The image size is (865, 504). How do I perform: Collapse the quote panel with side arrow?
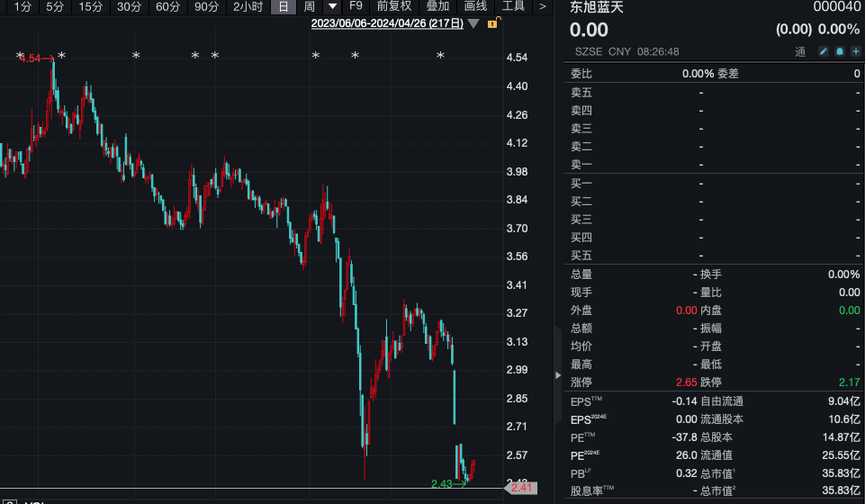click(x=558, y=375)
